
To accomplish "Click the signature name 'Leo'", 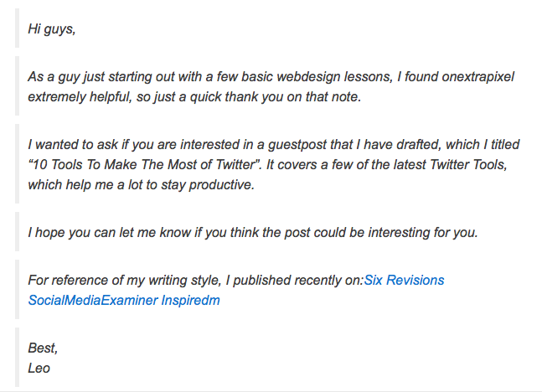I will coord(39,369).
